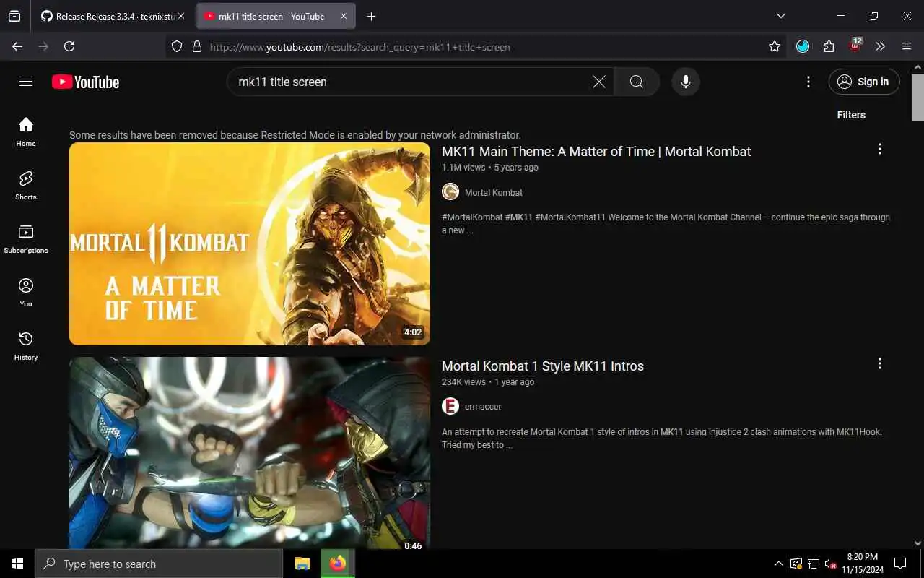The height and width of the screenshot is (578, 924).
Task: Close the GitHub Release tab
Action: coord(181,16)
